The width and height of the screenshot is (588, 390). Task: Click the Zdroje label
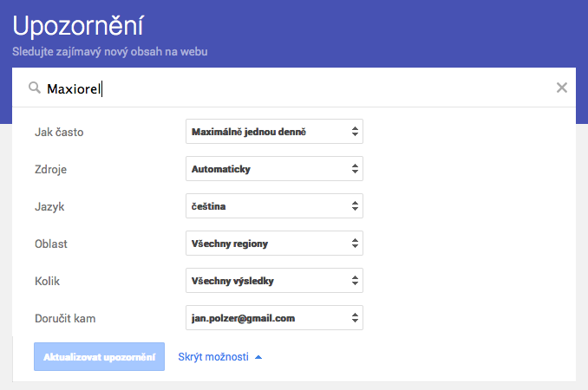[x=50, y=170]
